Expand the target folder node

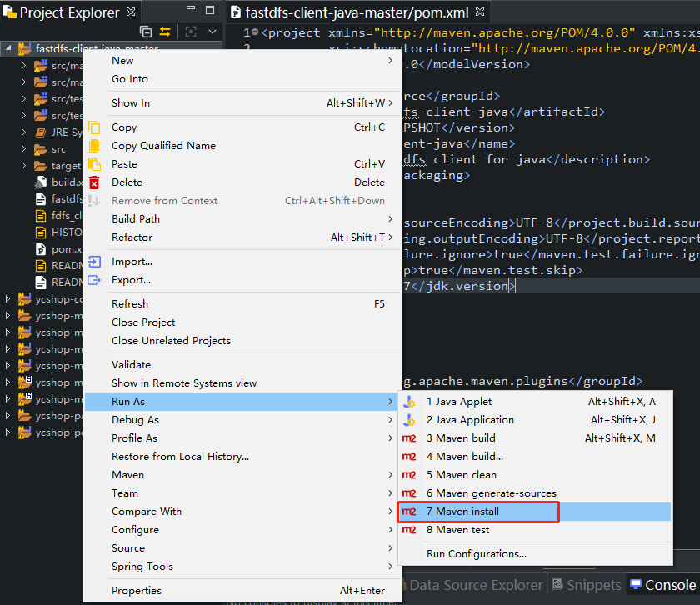(x=23, y=166)
